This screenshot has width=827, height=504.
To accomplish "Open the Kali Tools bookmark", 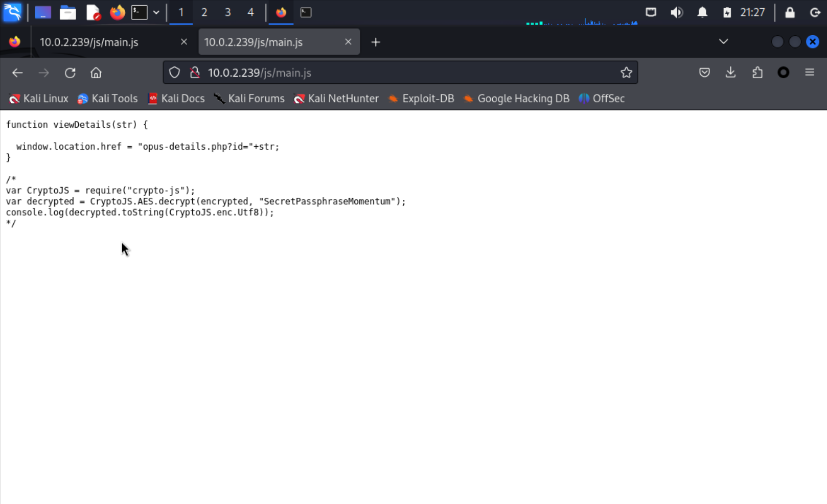I will tap(108, 99).
